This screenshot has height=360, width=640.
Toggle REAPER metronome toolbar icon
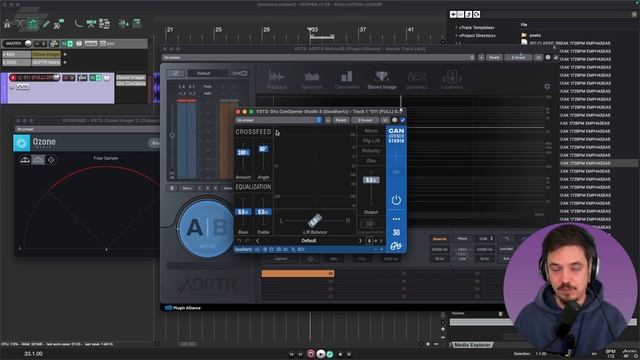coord(7,24)
